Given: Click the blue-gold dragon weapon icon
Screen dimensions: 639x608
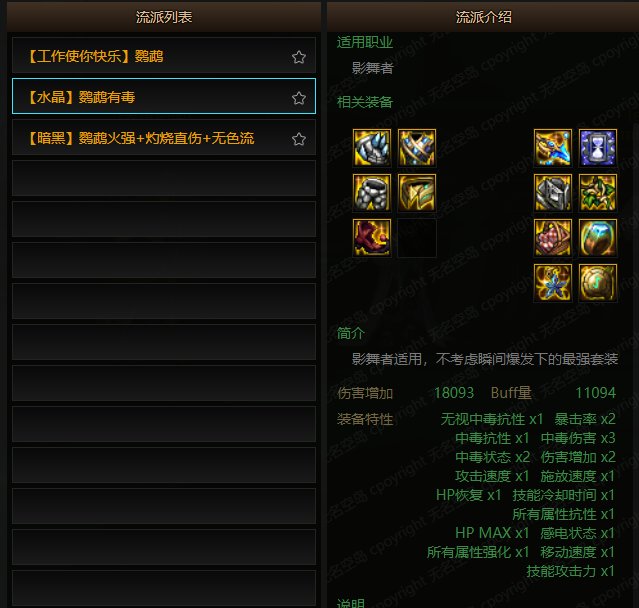Looking at the screenshot, I should pos(553,148).
